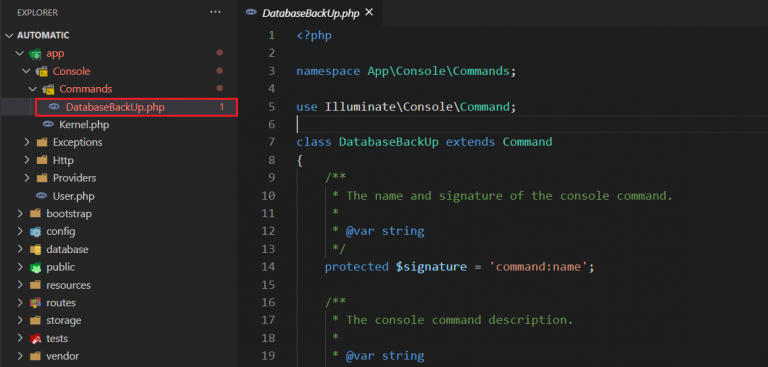
Task: Click the User.php file icon
Action: [42, 196]
